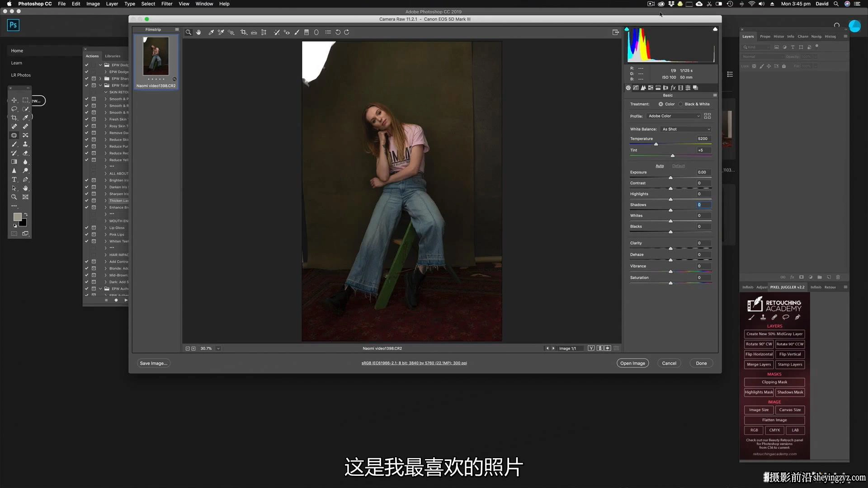Expand the Darken Iris action
The width and height of the screenshot is (868, 488).
point(106,187)
